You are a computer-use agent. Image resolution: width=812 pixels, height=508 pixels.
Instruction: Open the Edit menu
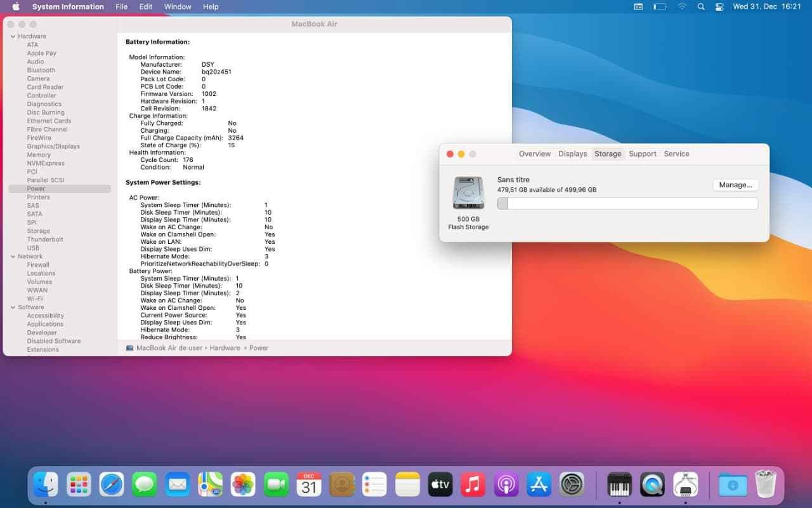click(x=146, y=6)
